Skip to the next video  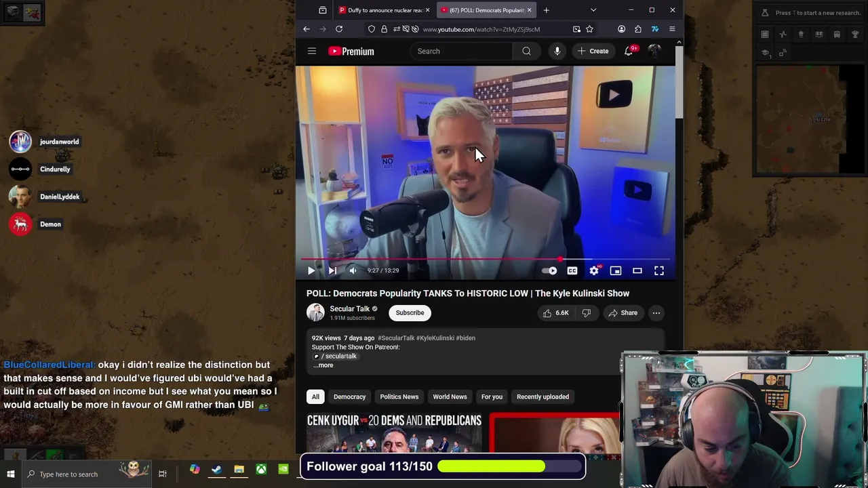[332, 270]
